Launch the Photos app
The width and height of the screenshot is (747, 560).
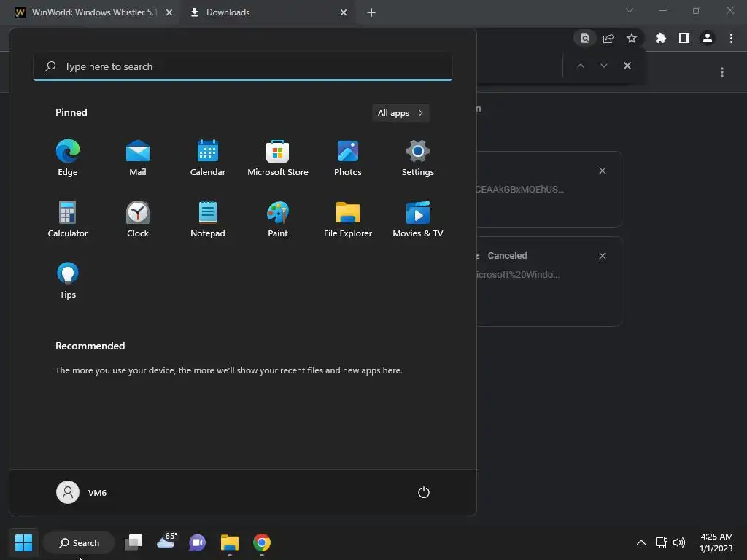[348, 158]
